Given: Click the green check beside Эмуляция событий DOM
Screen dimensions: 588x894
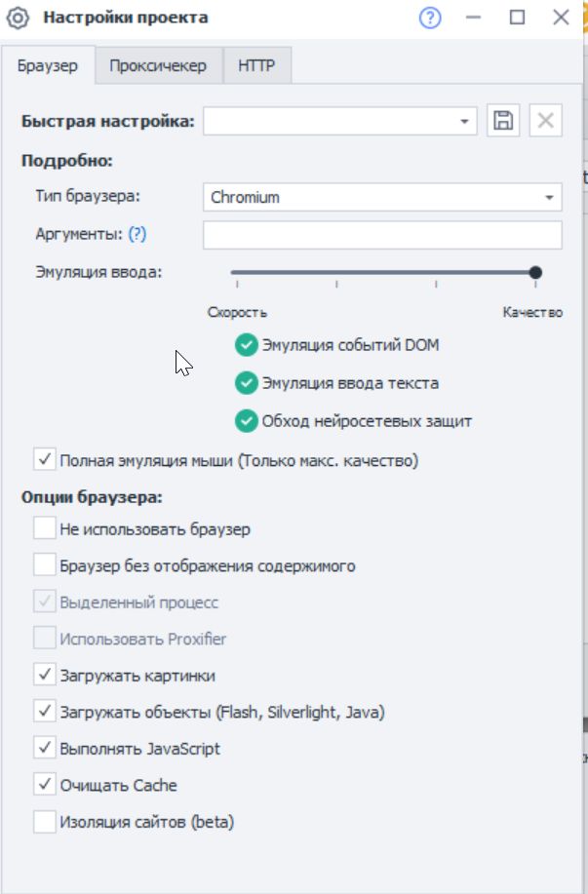Looking at the screenshot, I should point(246,346).
